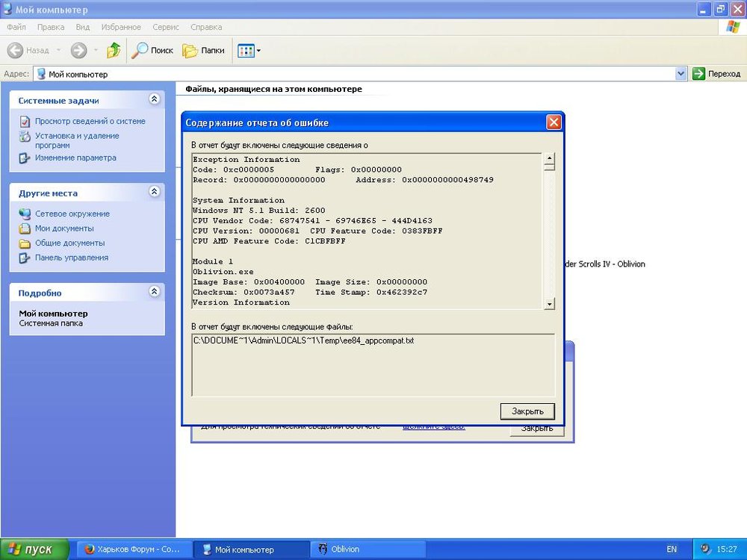Click Закрыть button in error report dialog
Viewport: 747px width, 560px height.
[x=528, y=411]
